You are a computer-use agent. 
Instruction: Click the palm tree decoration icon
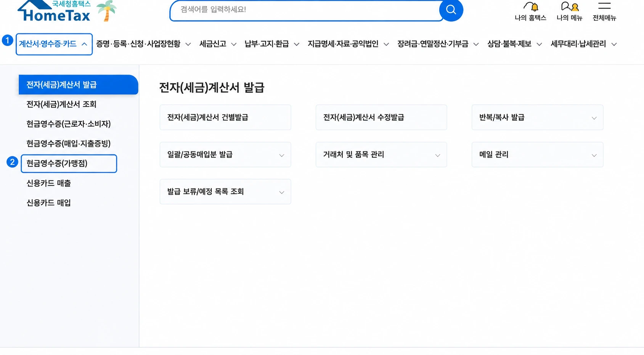click(x=106, y=11)
